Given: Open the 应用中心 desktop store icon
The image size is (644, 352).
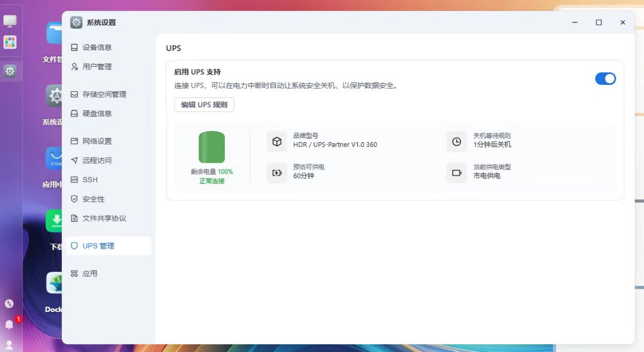Looking at the screenshot, I should [x=54, y=158].
